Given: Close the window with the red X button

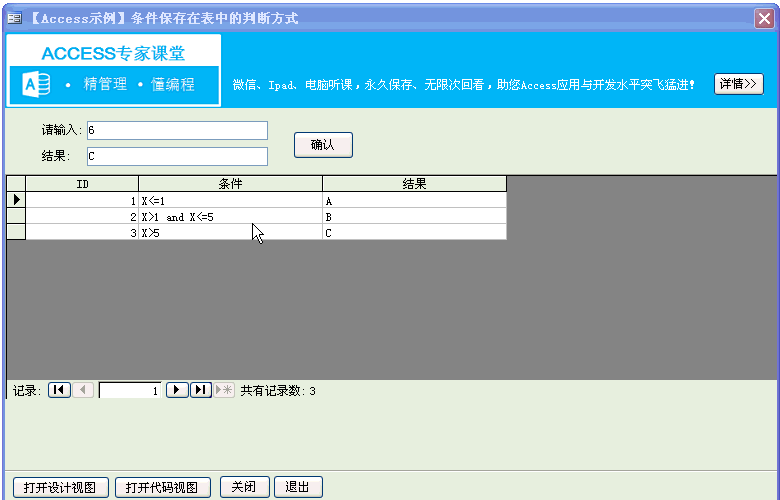Looking at the screenshot, I should pyautogui.click(x=764, y=19).
